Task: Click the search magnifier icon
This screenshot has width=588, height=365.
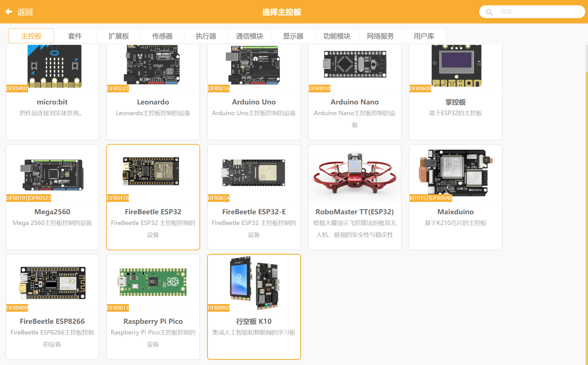Action: (x=489, y=12)
